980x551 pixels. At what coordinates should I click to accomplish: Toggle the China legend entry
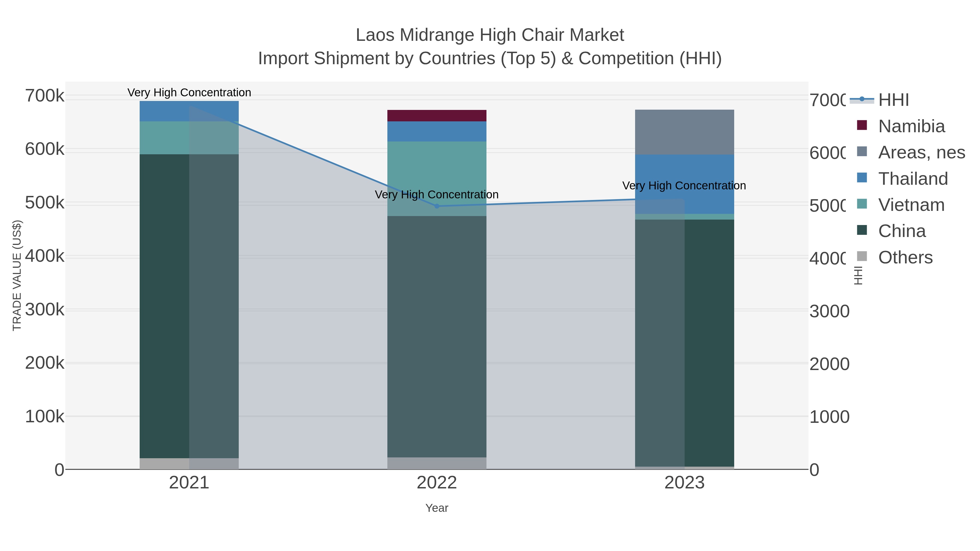click(891, 231)
